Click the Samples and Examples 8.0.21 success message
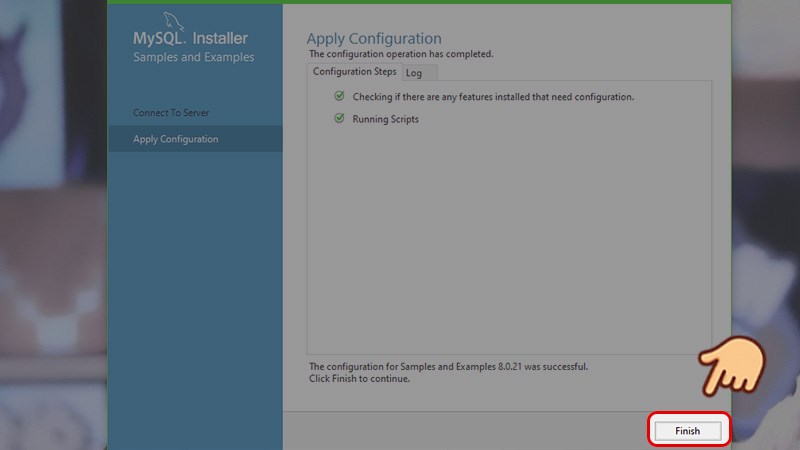 [448, 367]
